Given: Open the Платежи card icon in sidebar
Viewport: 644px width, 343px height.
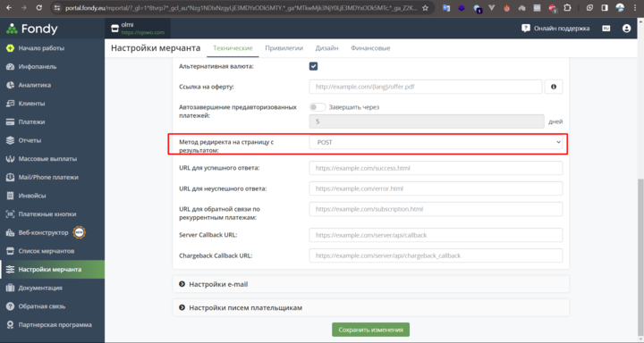Looking at the screenshot, I should 10,121.
